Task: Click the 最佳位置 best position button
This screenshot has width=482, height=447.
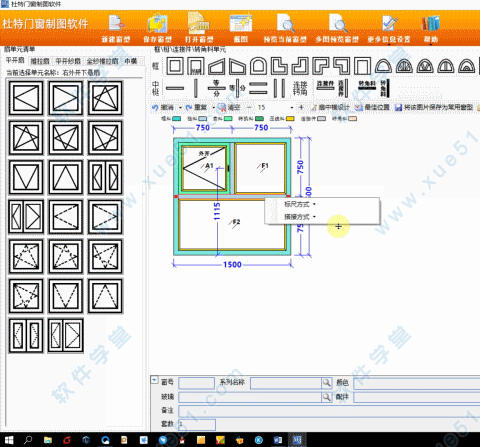Action: 372,107
